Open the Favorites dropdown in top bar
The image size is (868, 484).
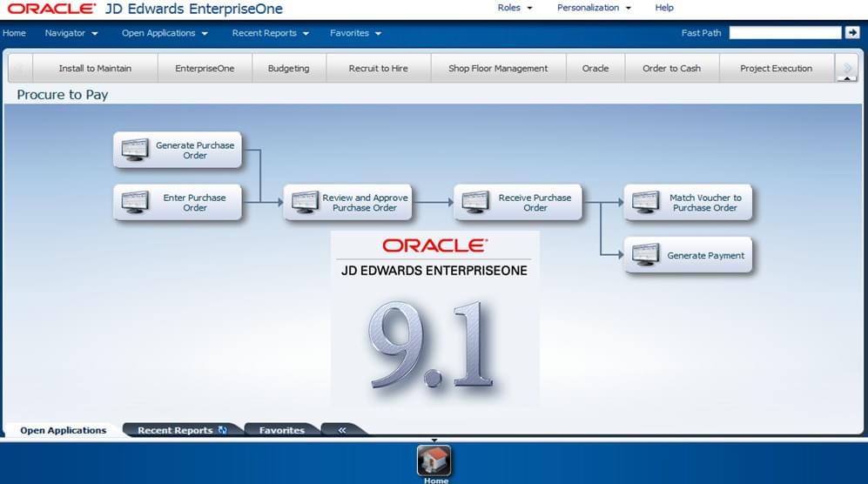point(355,33)
